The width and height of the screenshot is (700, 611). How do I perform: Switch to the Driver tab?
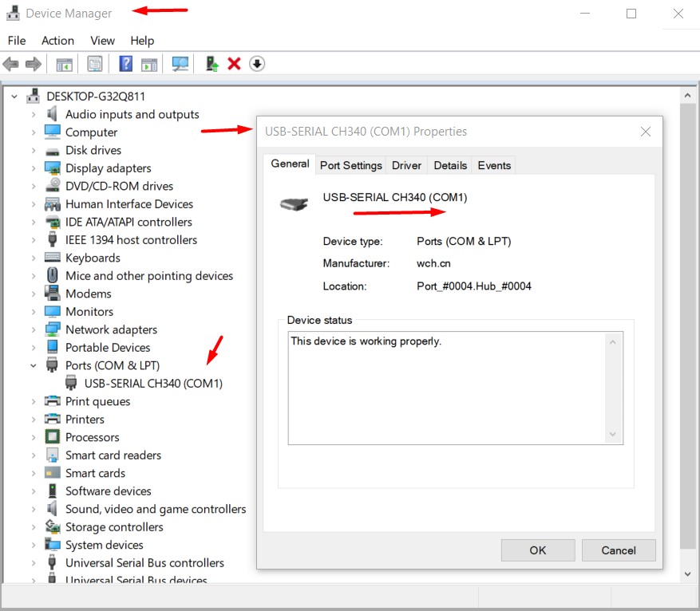click(406, 165)
